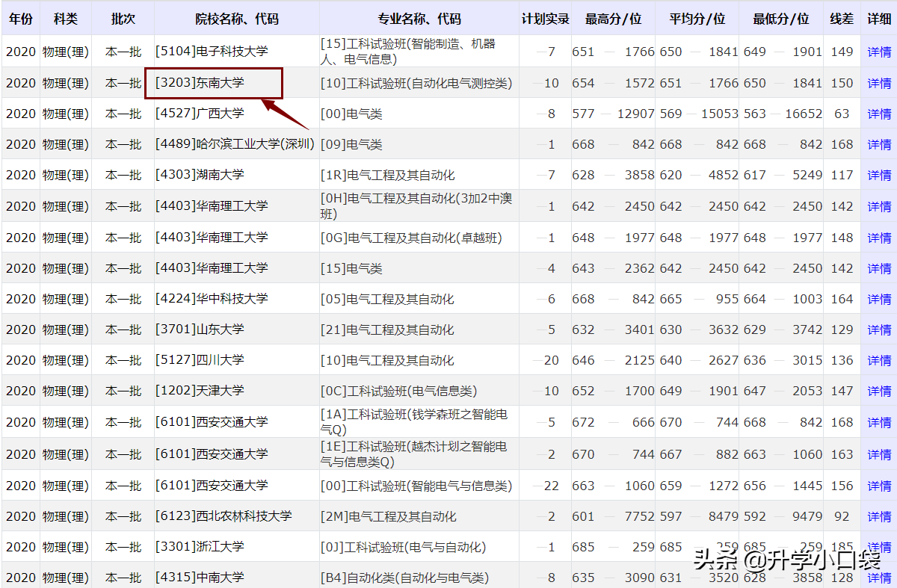Viewport: 897px width, 588px height.
Task: Click the 科类 column header
Action: [x=65, y=19]
